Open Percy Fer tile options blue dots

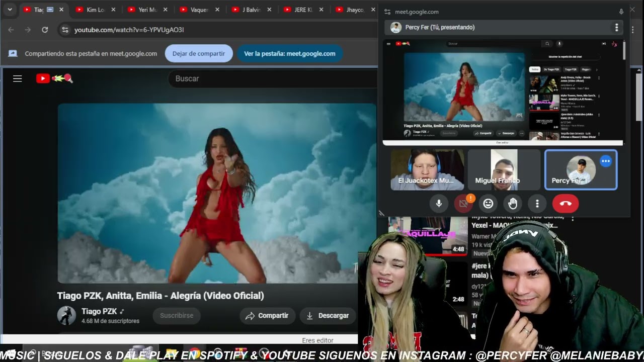tap(606, 161)
